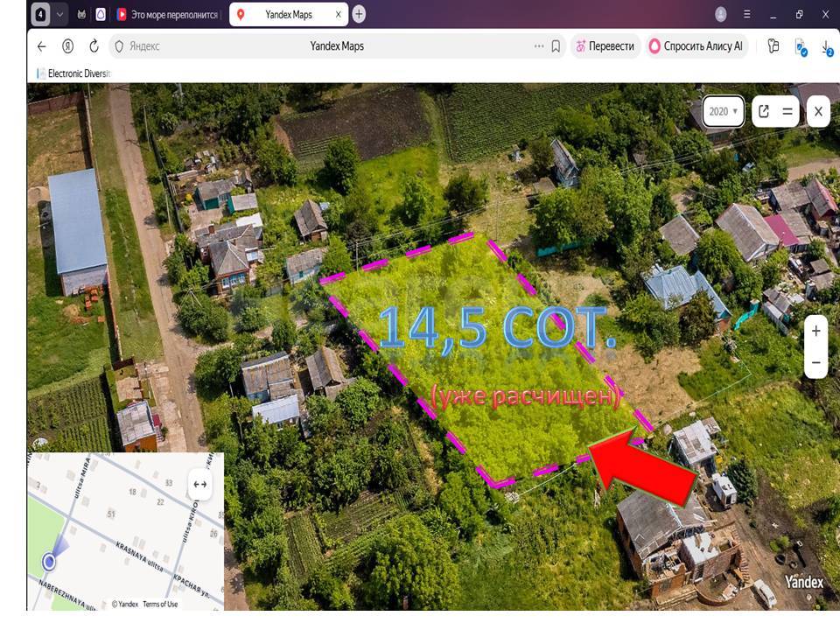Open the browser hamburger menu
This screenshot has width=840, height=630.
pos(746,15)
